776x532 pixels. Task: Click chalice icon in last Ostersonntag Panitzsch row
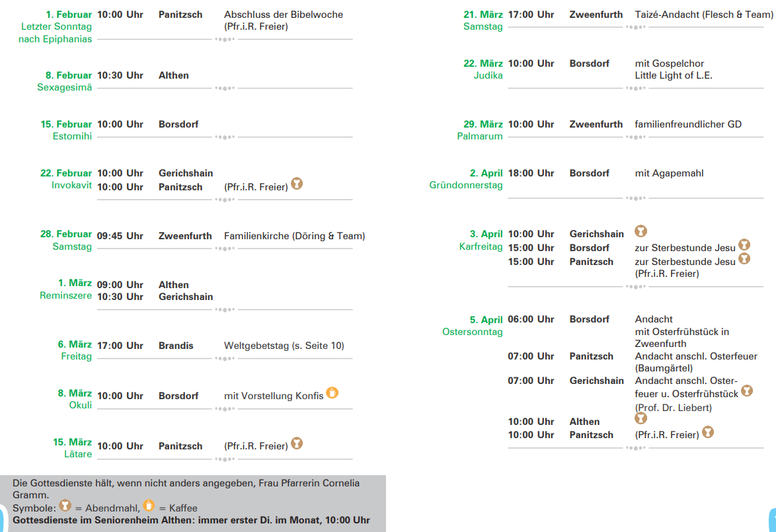click(708, 432)
